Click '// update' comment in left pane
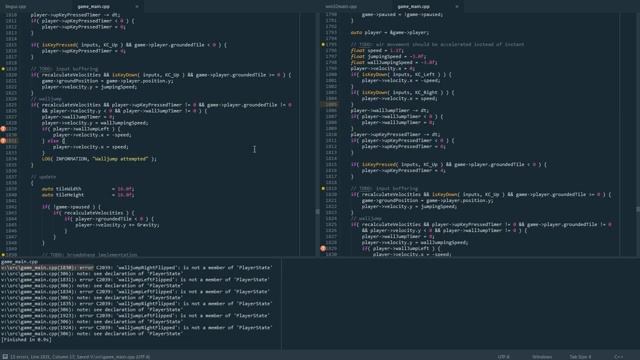Screen dimensions: 640x360 [44, 177]
